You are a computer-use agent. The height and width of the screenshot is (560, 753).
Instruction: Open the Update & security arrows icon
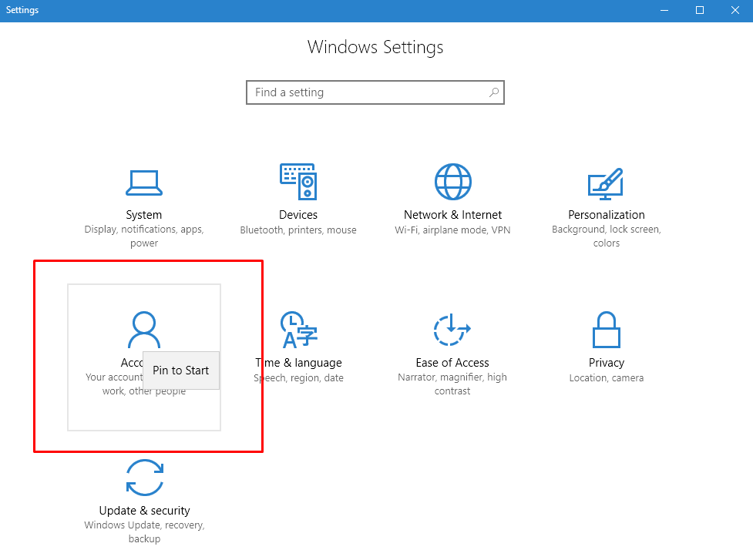(145, 478)
